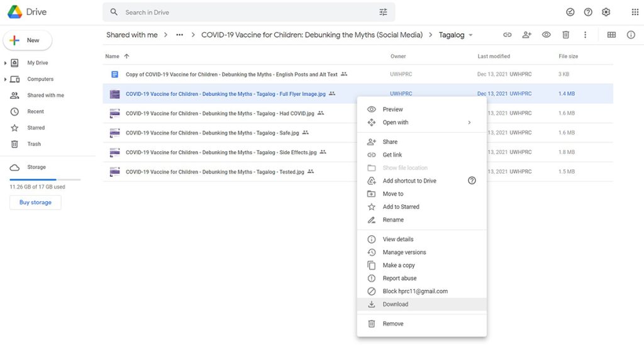Click the Search in Drive field

click(248, 13)
